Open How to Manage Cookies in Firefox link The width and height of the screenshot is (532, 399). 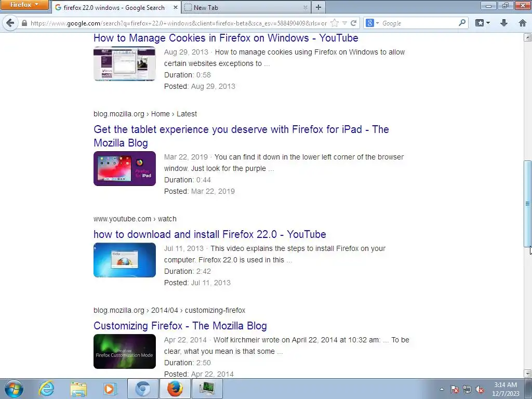[225, 37]
